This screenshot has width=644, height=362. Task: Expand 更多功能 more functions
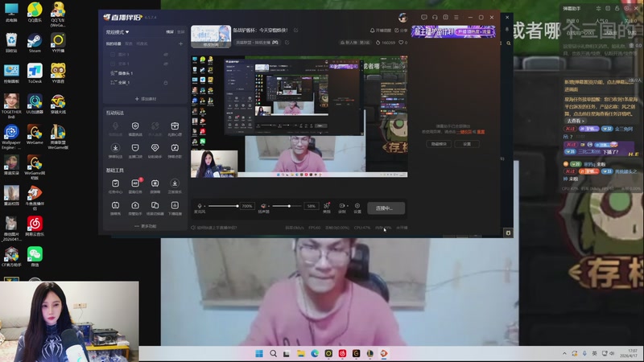[146, 226]
